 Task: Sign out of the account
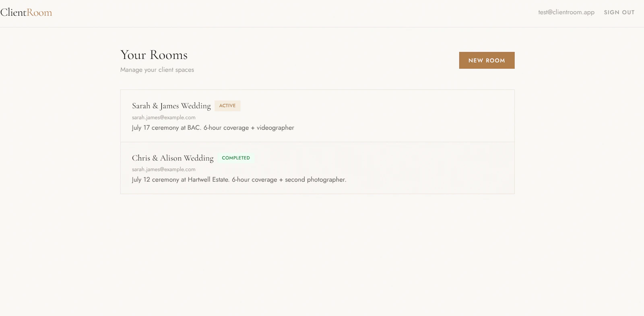[x=619, y=12]
